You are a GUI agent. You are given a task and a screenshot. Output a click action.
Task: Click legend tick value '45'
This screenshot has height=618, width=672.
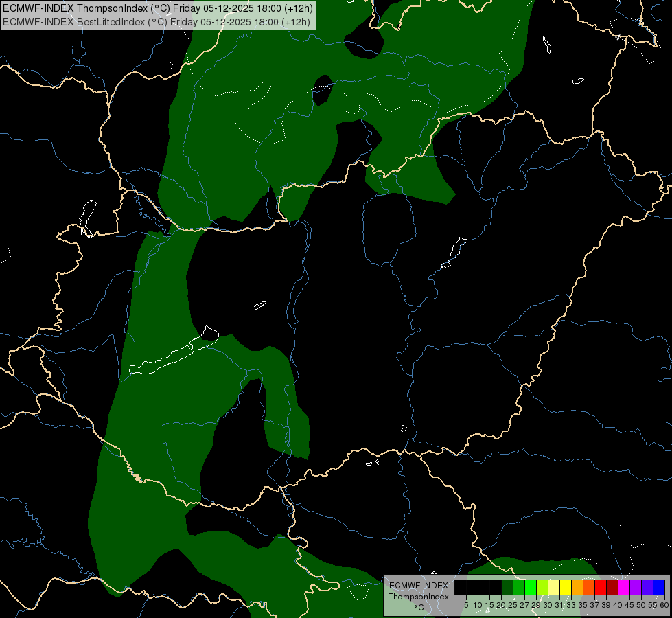(x=629, y=605)
